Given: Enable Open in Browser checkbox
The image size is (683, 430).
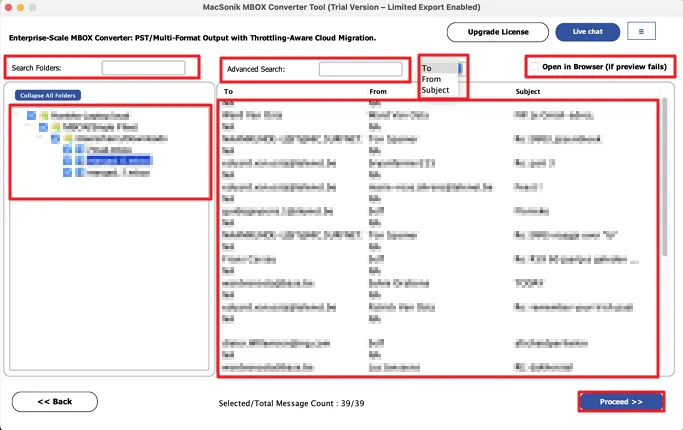Looking at the screenshot, I should click(x=534, y=67).
